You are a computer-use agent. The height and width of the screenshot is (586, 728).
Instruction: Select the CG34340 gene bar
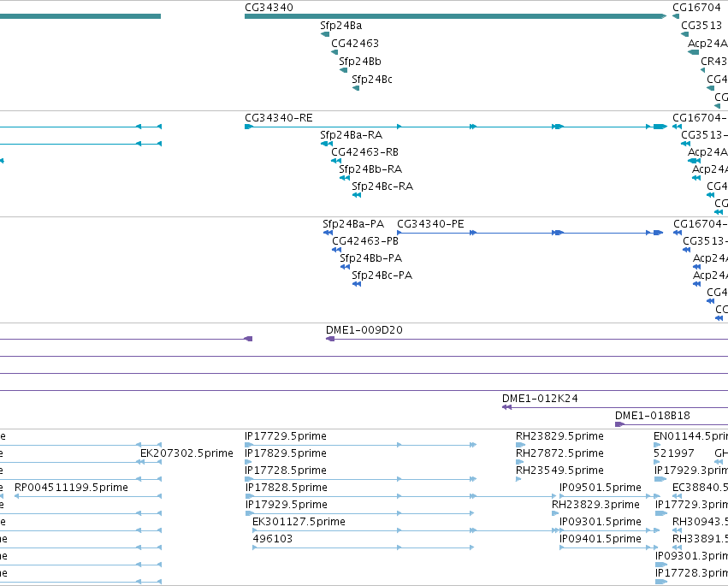(x=455, y=16)
